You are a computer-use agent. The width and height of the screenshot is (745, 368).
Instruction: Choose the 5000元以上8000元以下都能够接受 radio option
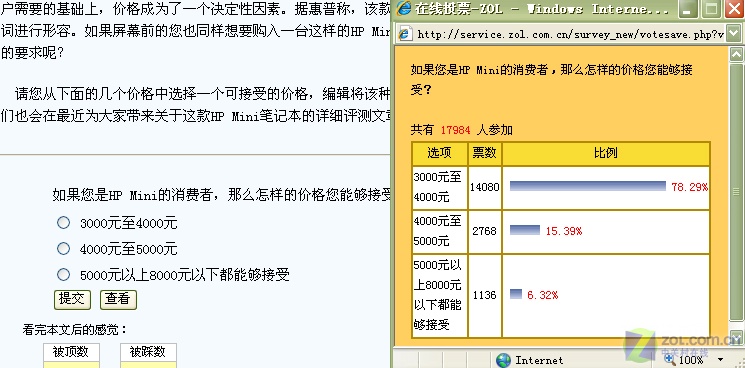(63, 274)
